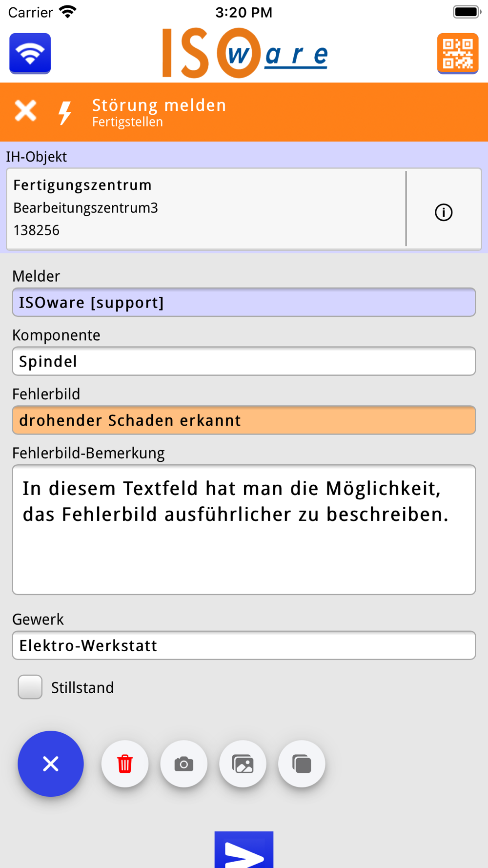Send the report with arrow button
Screen dimensions: 488x868
coord(244,849)
